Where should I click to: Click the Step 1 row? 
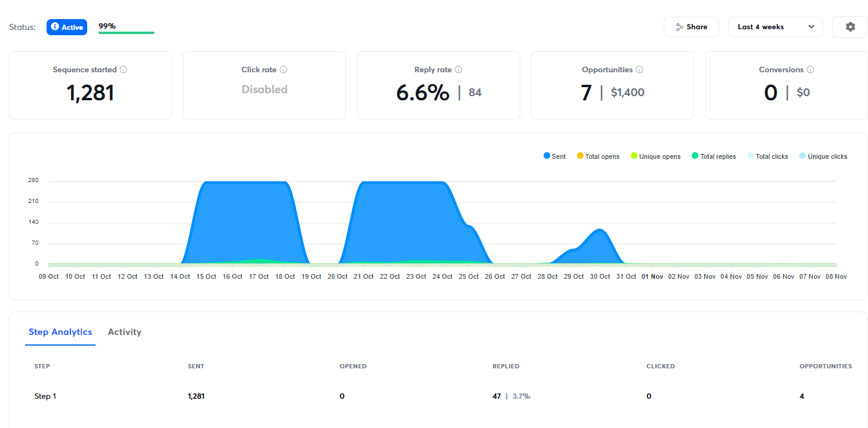[x=45, y=396]
